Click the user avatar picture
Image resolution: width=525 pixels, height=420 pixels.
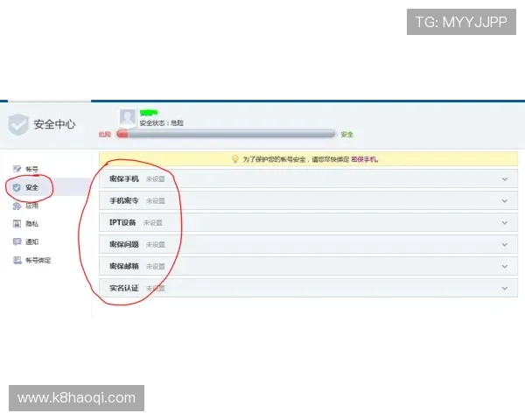click(128, 117)
